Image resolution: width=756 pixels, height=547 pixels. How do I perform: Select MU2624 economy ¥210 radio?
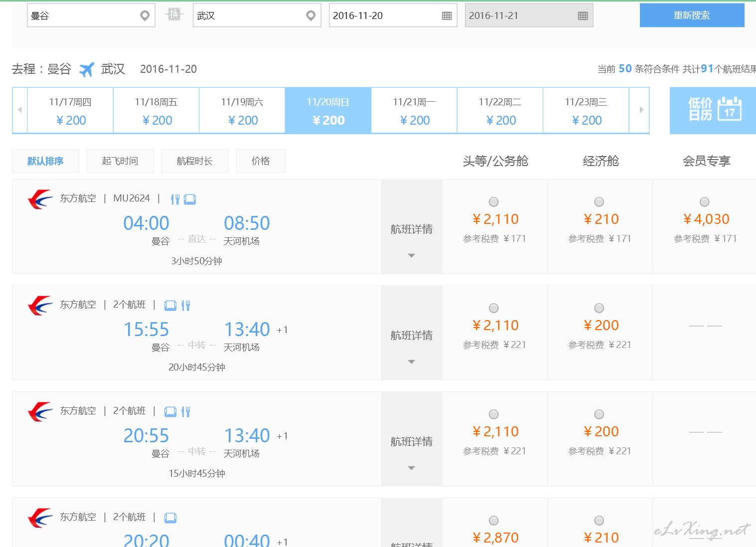[600, 202]
